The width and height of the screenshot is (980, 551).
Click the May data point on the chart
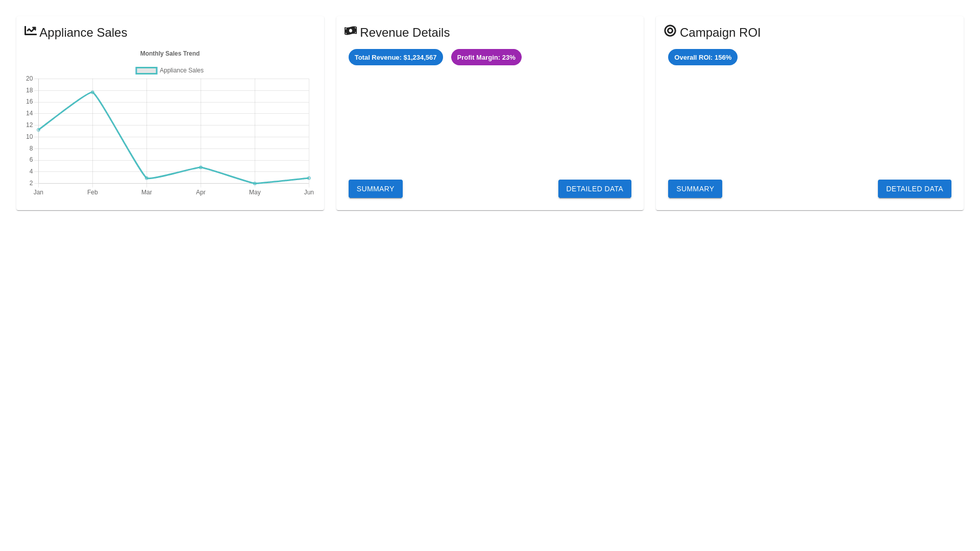pos(255,184)
